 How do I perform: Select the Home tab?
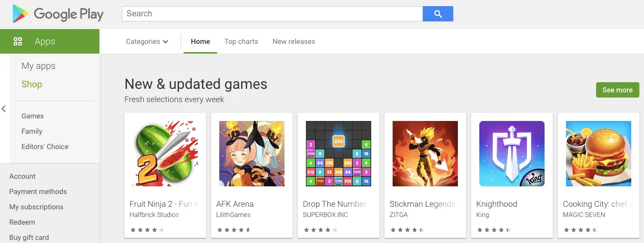(200, 41)
